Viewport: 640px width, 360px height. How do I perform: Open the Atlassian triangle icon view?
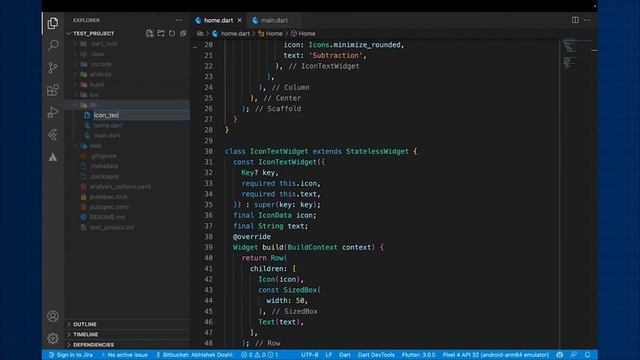[53, 157]
